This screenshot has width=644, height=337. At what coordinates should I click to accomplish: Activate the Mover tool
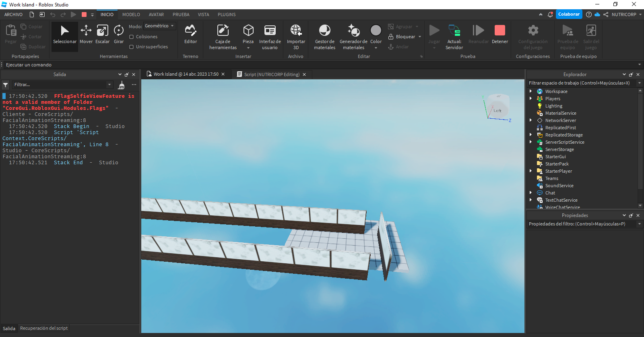point(86,34)
